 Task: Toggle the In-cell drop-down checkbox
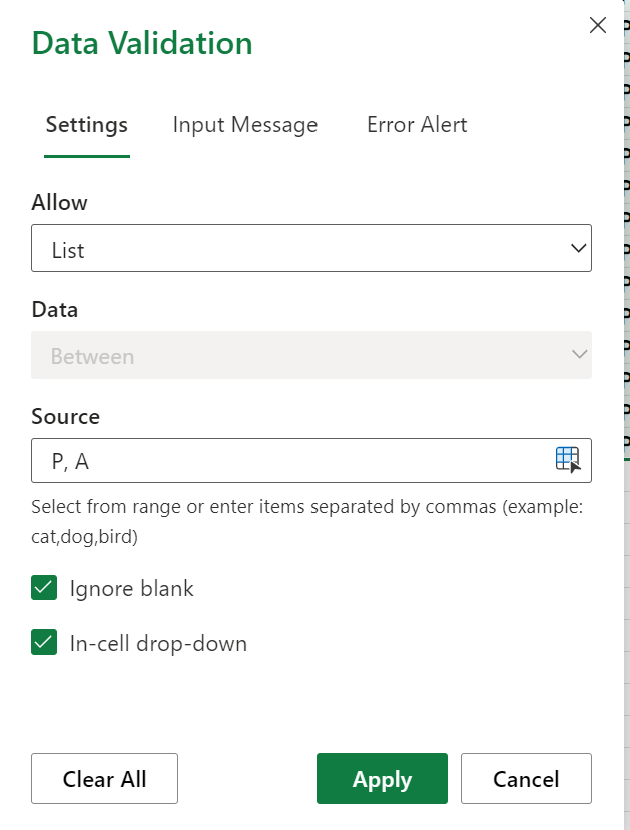click(x=44, y=643)
